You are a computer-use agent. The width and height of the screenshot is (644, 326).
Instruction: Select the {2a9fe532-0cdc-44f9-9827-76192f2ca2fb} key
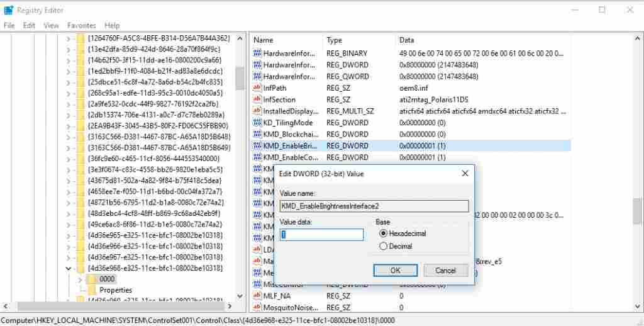[x=153, y=104]
